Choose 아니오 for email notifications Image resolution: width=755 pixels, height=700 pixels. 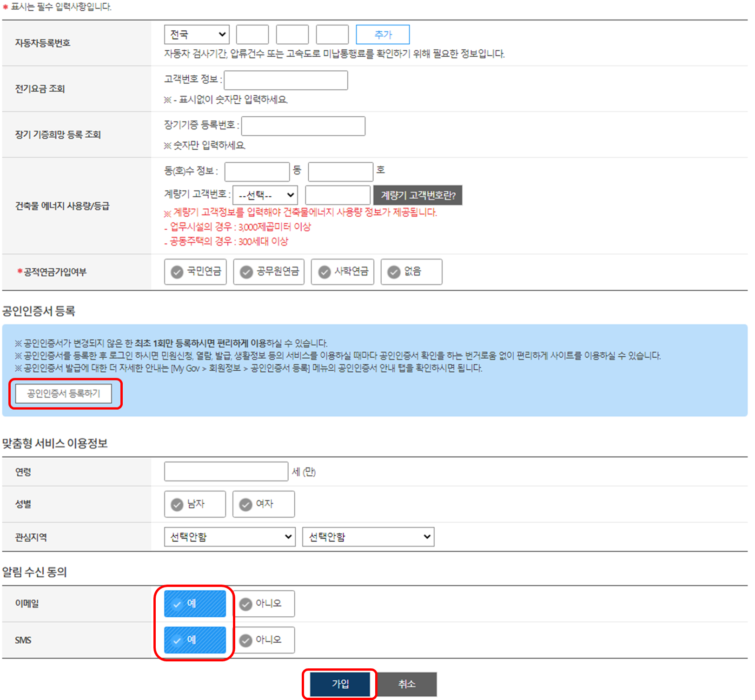[x=264, y=604]
